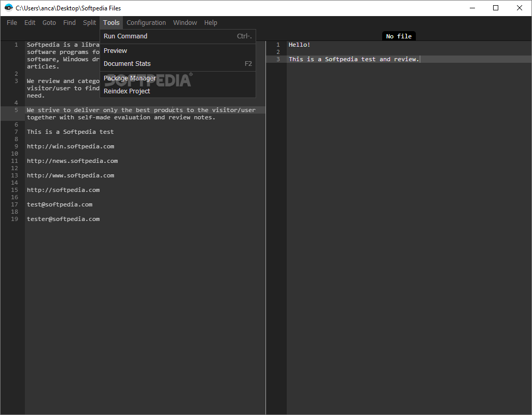
Task: Choose Run Command from Tools menu
Action: point(178,36)
